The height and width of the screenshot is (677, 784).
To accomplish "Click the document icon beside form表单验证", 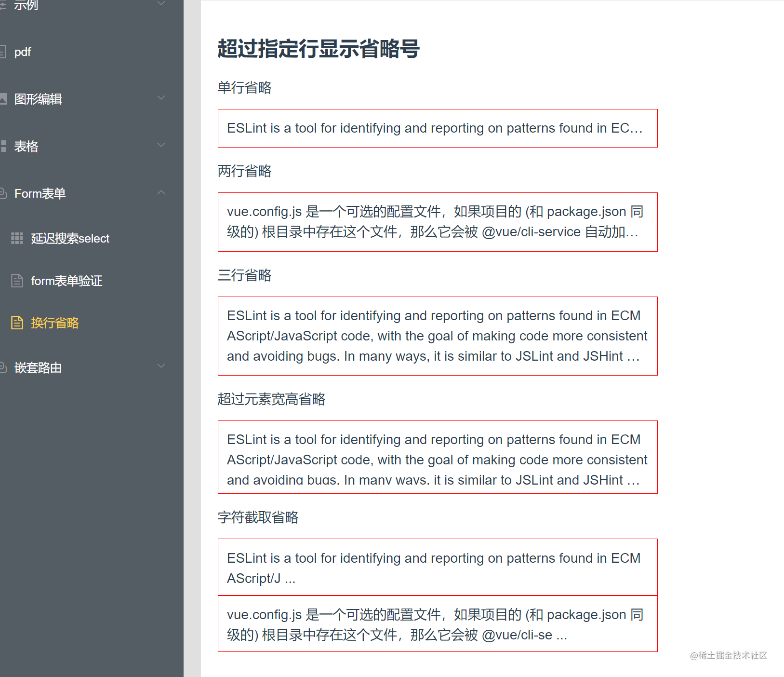I will pyautogui.click(x=17, y=281).
